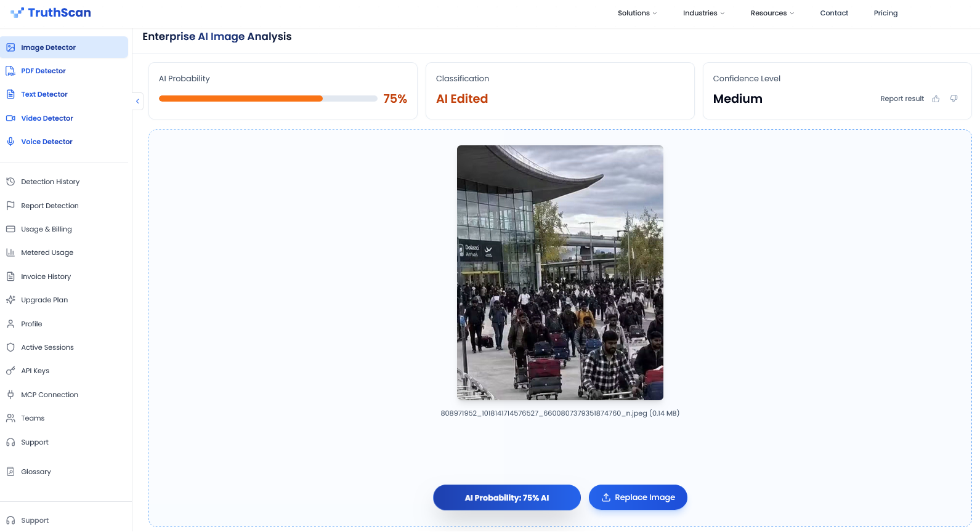Open the PDF Detector icon
980x532 pixels.
10,71
